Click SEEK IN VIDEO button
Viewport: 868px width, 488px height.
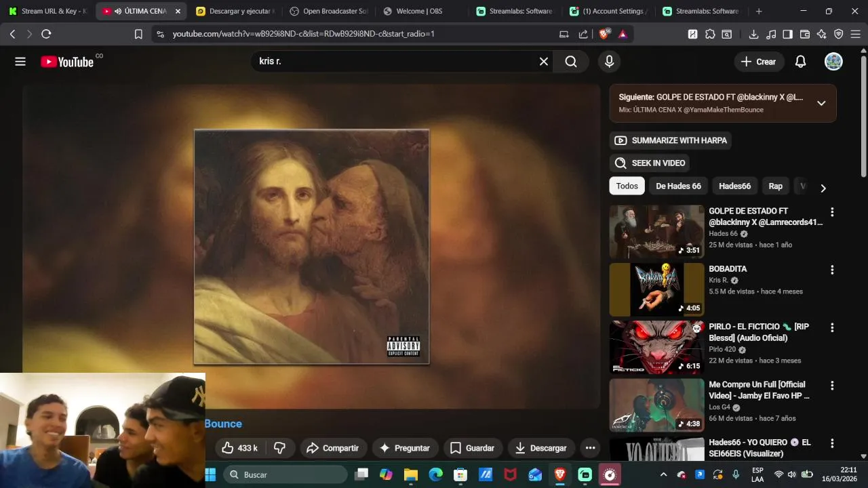tap(650, 163)
